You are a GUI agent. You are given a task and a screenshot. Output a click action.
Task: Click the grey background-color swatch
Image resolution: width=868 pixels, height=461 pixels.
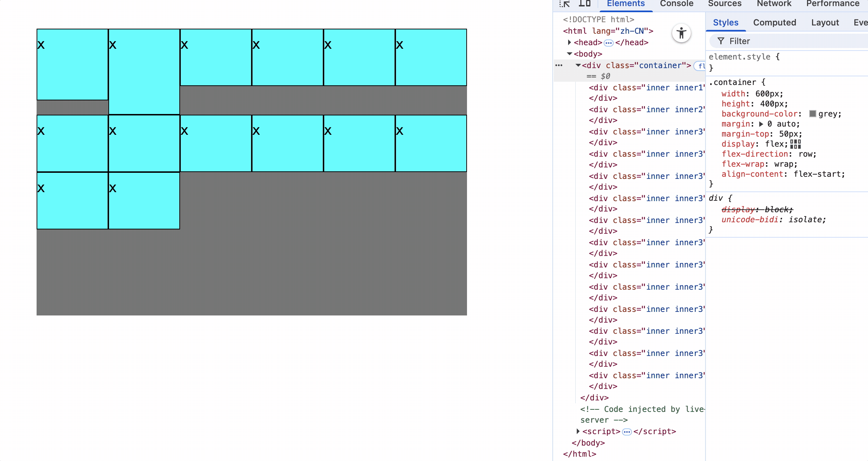[812, 114]
